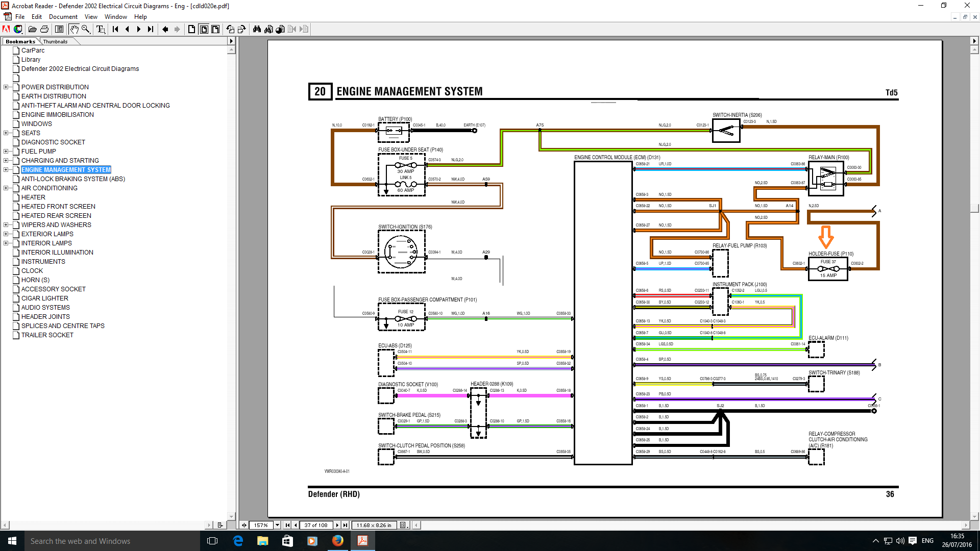Expand the INTERIOR LAMPS bookmark

click(6, 243)
